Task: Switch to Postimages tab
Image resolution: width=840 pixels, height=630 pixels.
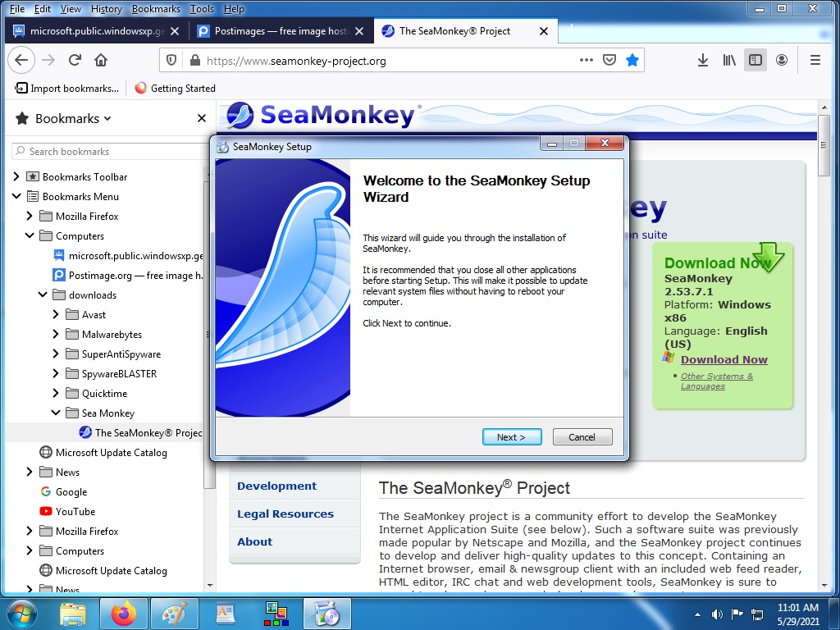Action: pyautogui.click(x=281, y=31)
